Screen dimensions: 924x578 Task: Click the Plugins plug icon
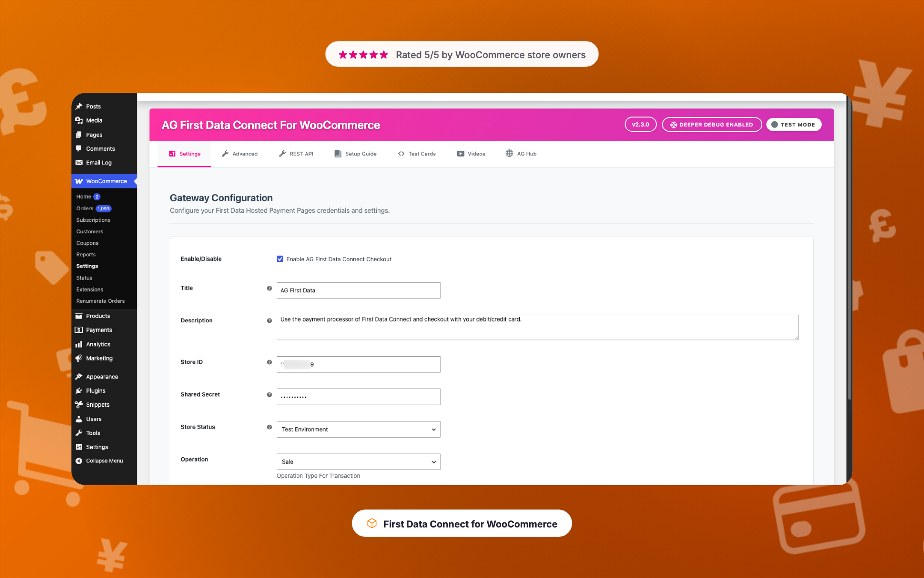pyautogui.click(x=79, y=390)
